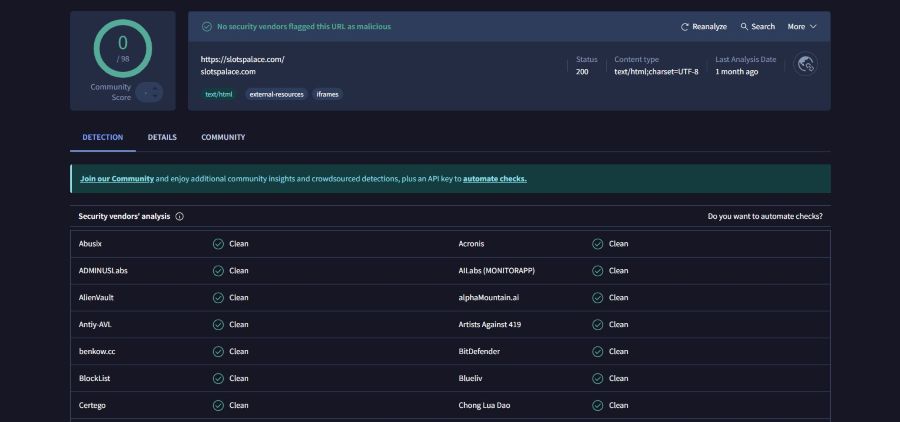Viewport: 900px width, 422px height.
Task: Click the 'Chong Lua Dao' vendor name
Action: tap(484, 405)
